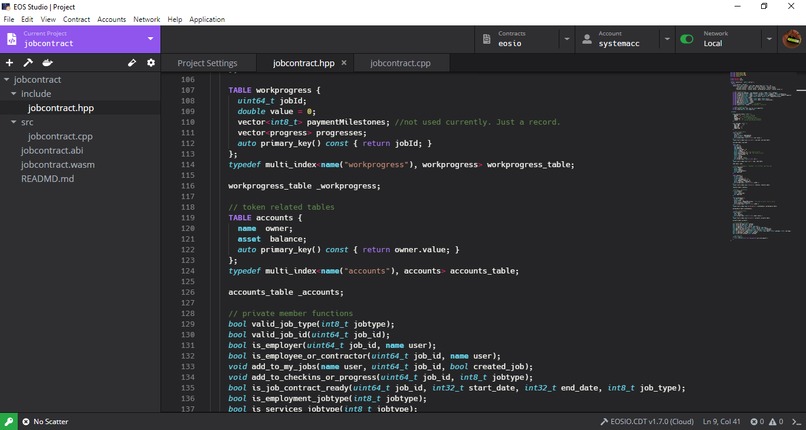The height and width of the screenshot is (430, 806).
Task: Click EOSIO.CDT v1.7.0 compiler indicator
Action: pos(645,422)
